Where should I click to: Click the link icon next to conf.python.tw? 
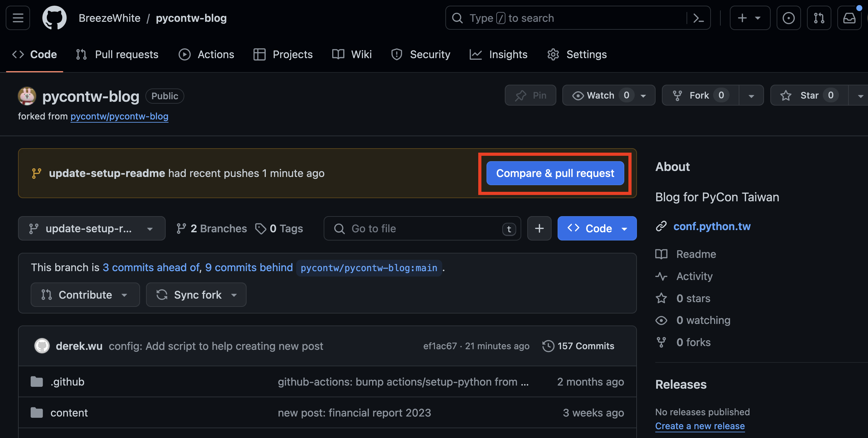[661, 226]
